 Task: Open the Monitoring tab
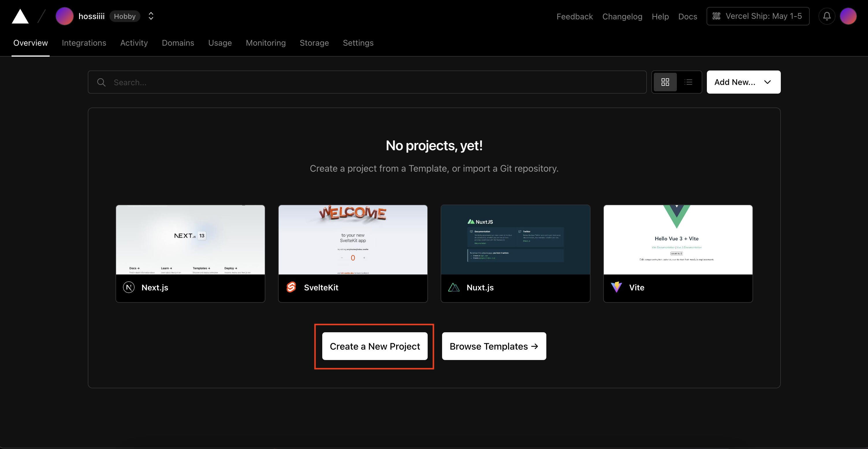click(266, 43)
